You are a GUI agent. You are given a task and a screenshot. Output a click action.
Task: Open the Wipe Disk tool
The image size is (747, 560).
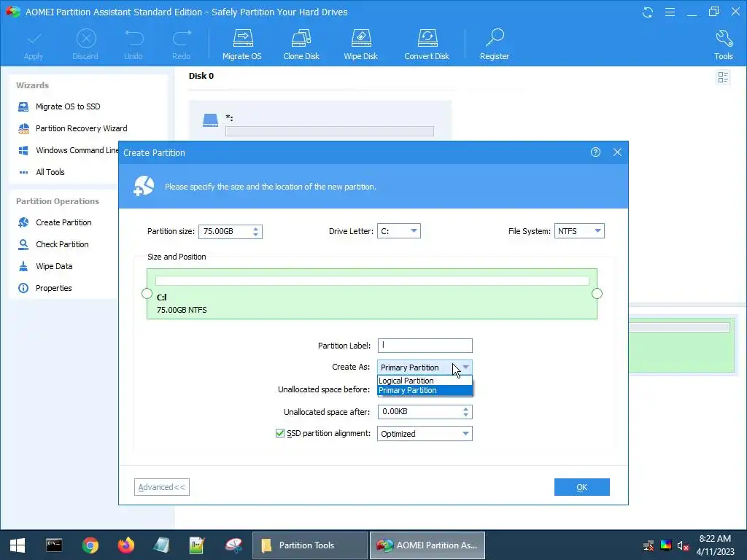[x=360, y=44]
